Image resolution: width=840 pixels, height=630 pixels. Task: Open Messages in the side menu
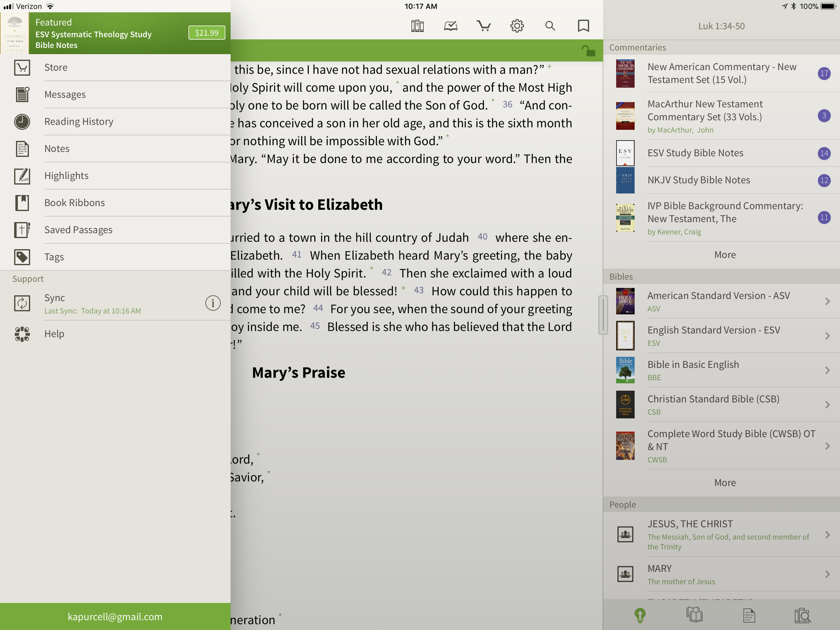click(115, 94)
